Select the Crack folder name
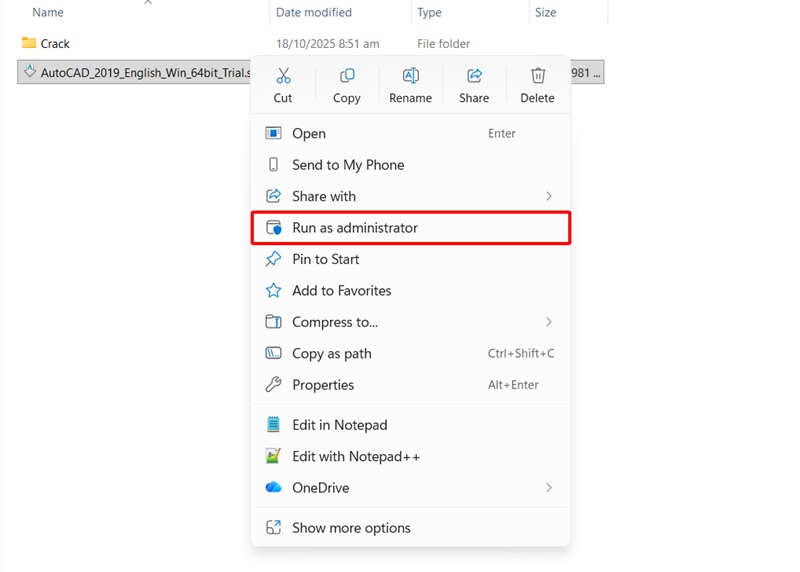Screen dimensions: 800x572 tap(55, 44)
